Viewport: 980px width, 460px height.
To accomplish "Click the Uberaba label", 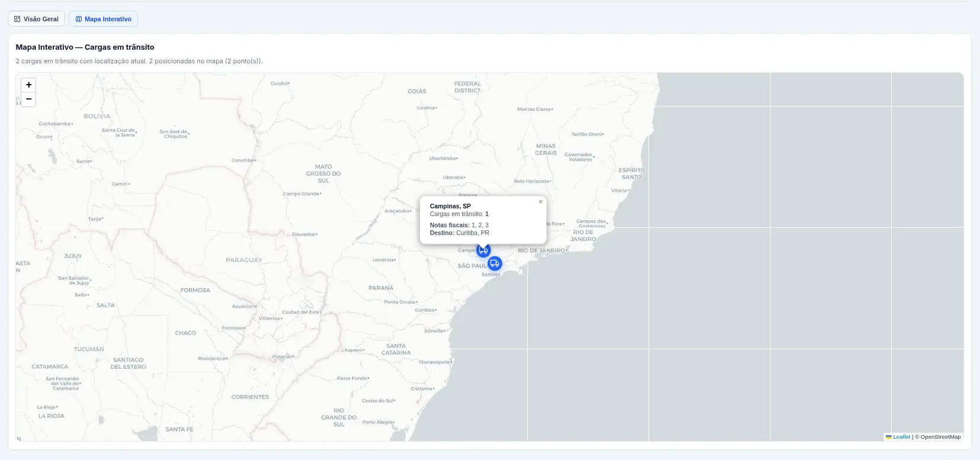I will (x=454, y=178).
